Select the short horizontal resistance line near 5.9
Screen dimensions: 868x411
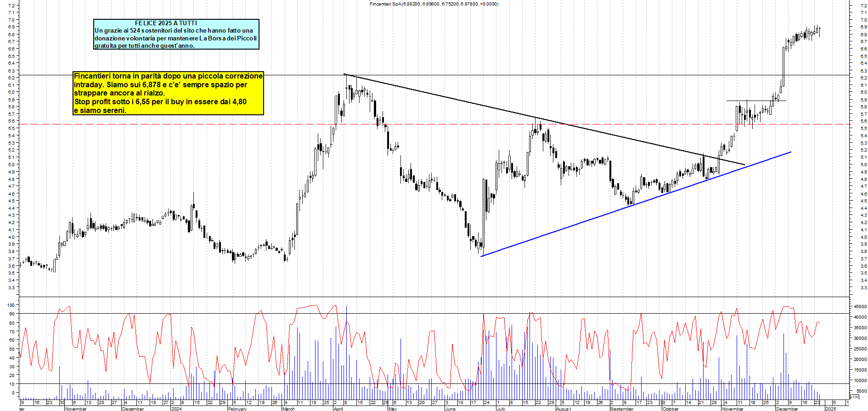[756, 101]
